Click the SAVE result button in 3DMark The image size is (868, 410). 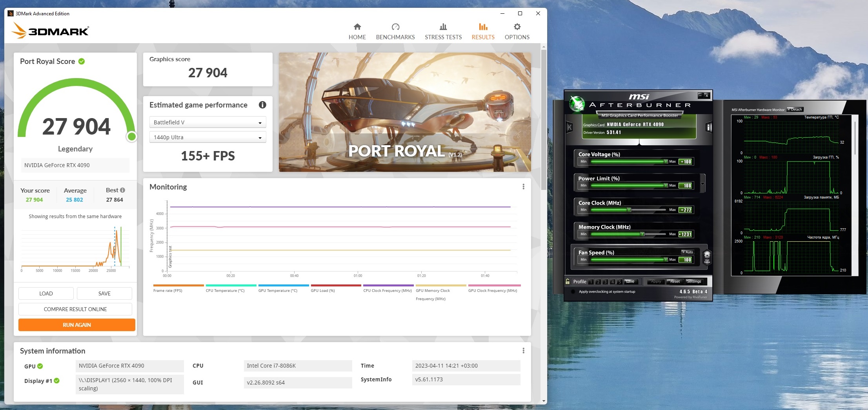click(x=104, y=293)
